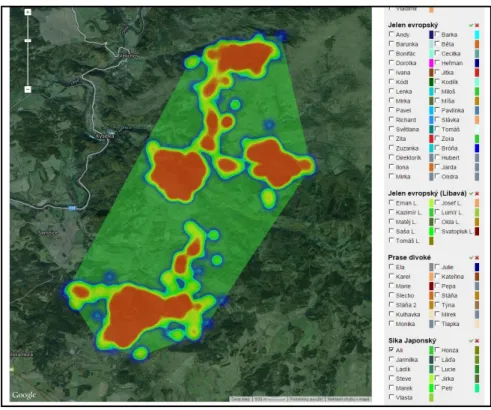Click the magenta color swatch next to Dorotka
The height and width of the screenshot is (410, 491).
431,63
